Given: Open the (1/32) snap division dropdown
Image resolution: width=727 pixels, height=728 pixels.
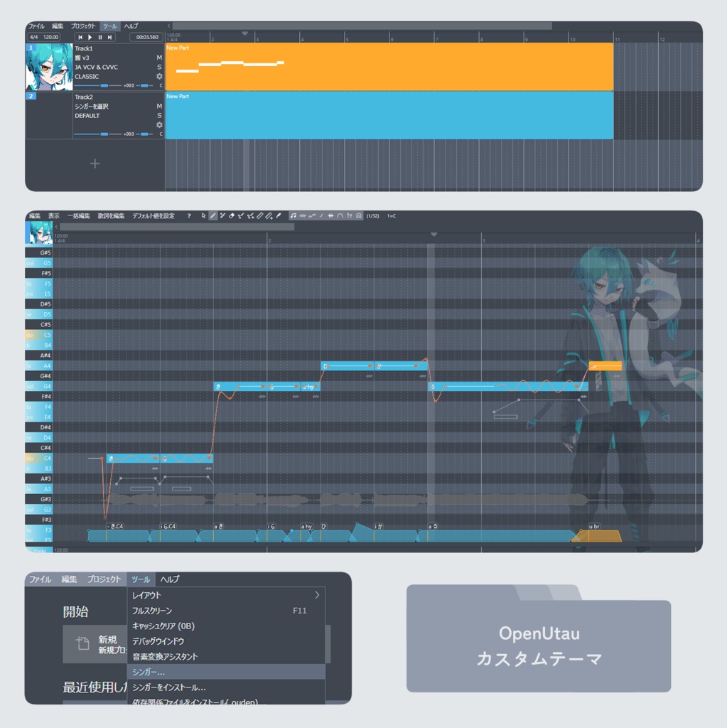Looking at the screenshot, I should coord(374,215).
